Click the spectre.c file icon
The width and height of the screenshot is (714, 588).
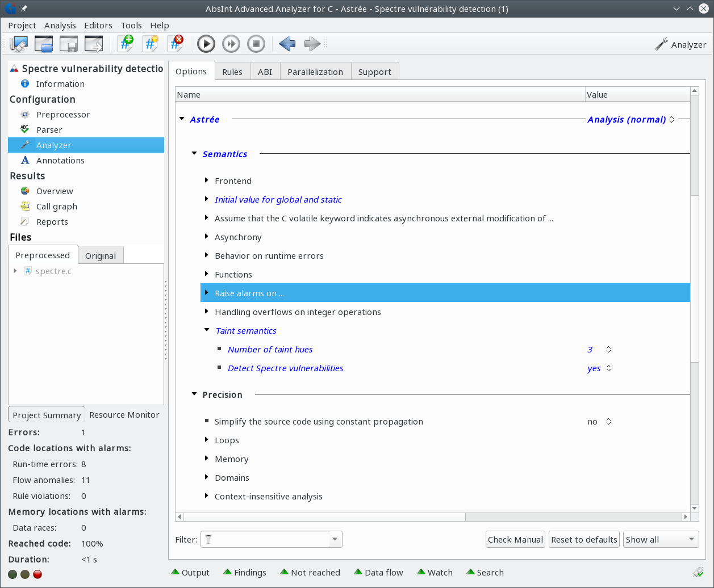coord(27,271)
